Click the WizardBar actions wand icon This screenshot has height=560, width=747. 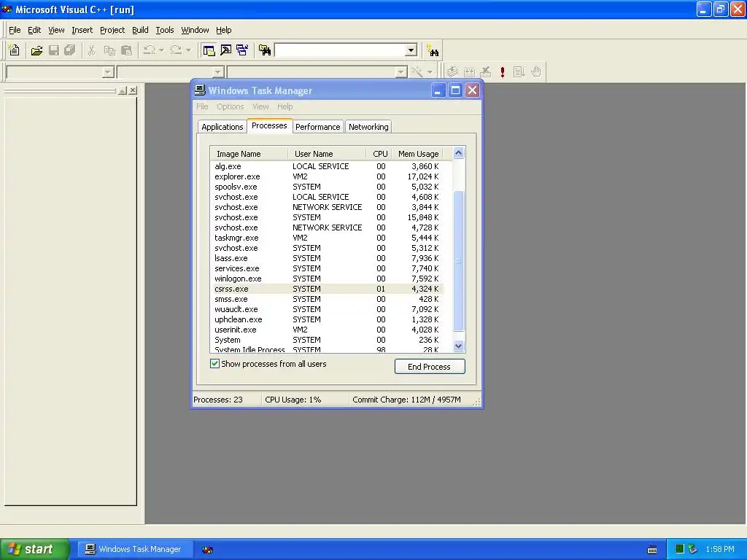click(417, 72)
